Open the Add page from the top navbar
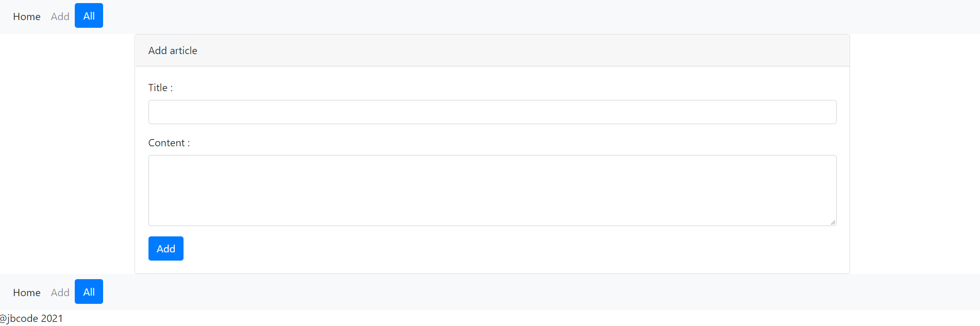The image size is (980, 326). point(60,16)
